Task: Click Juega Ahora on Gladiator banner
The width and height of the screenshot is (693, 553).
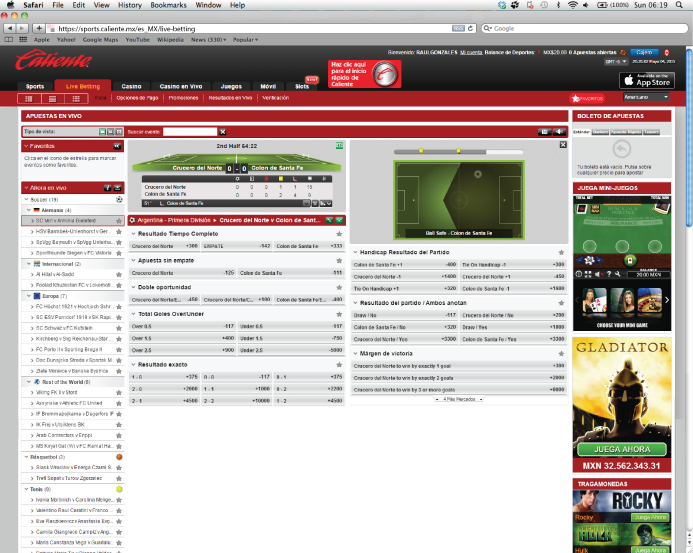Action: (x=622, y=449)
